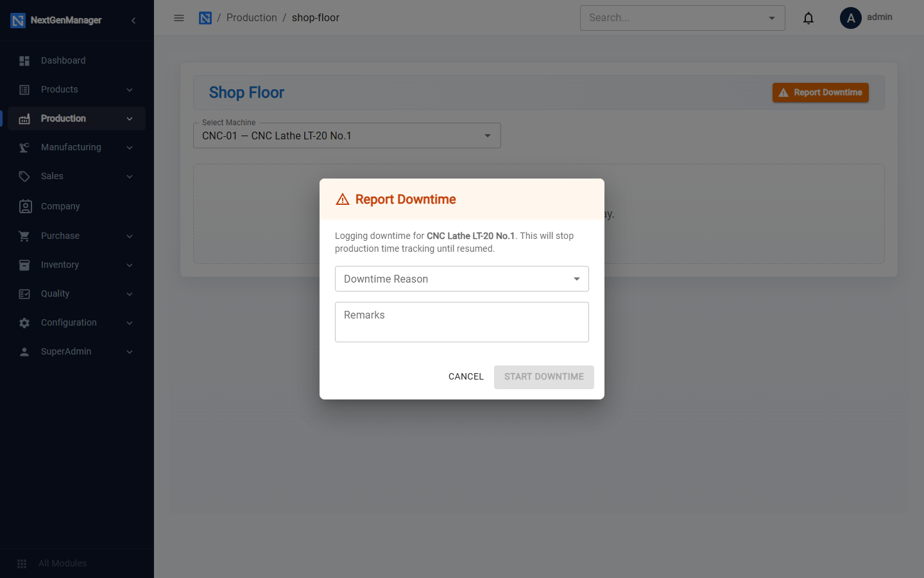Click the Shop Floor page heading

click(x=246, y=92)
